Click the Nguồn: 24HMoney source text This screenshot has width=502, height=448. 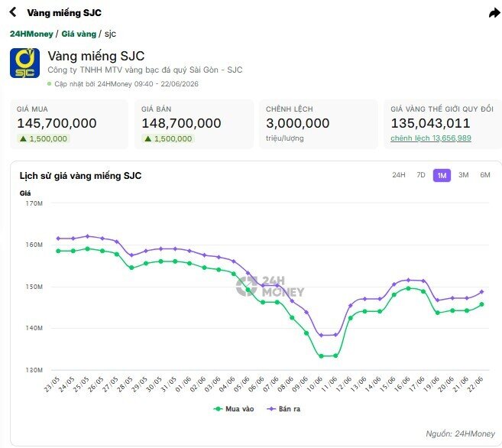click(461, 433)
